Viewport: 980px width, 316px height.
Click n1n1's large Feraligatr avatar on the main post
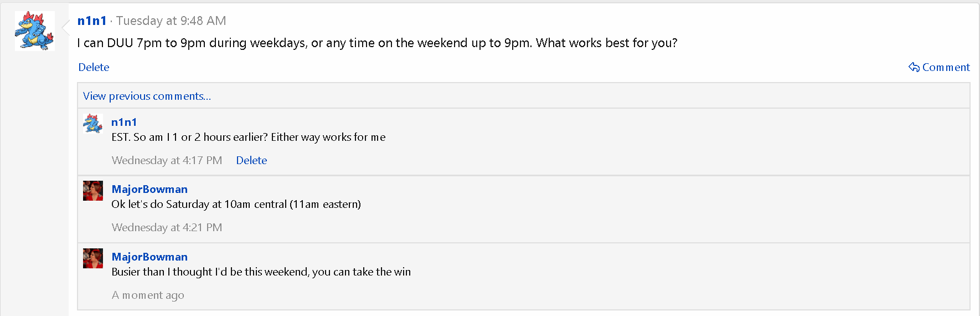point(34,31)
